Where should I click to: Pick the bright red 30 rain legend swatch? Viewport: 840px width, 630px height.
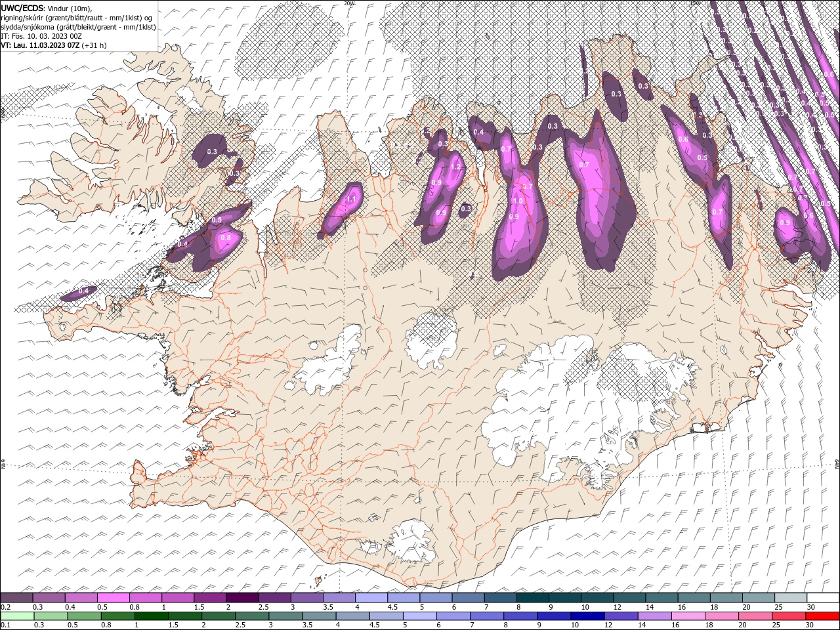click(822, 616)
